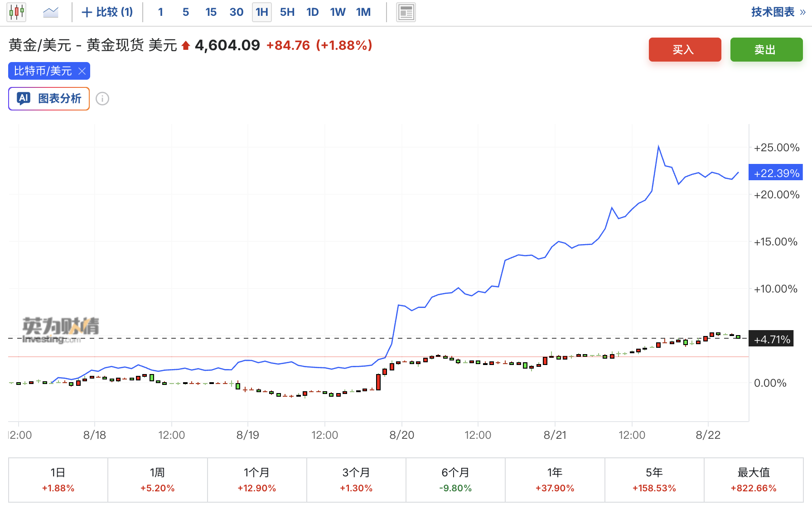
Task: Select the 5H interval
Action: [287, 12]
